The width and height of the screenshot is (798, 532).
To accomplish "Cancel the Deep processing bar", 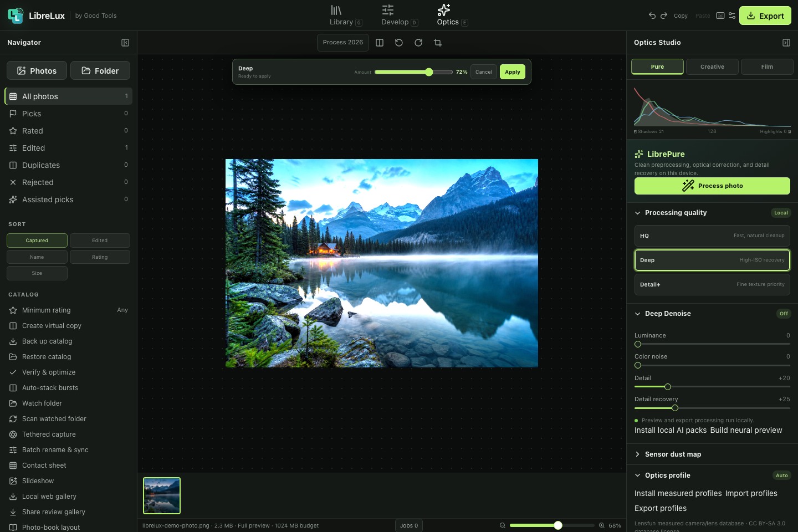I will click(x=484, y=72).
